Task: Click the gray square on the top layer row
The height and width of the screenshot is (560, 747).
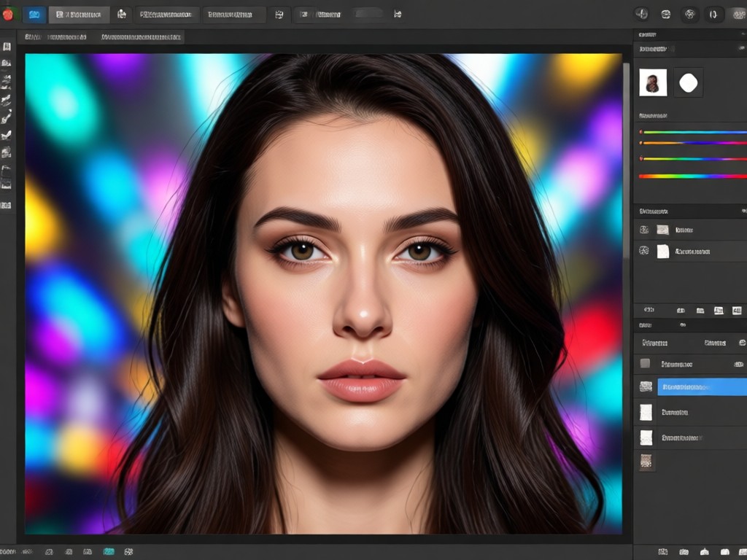Action: [645, 363]
